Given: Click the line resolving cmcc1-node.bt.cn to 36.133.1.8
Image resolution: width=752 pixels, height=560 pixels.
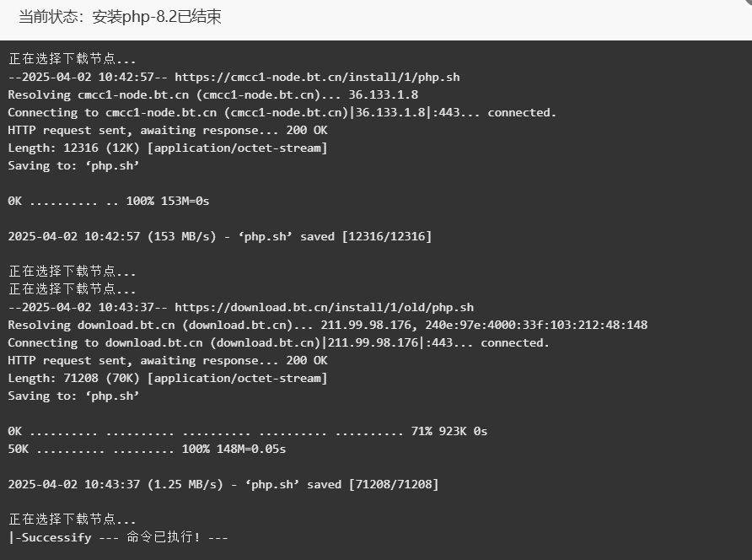Looking at the screenshot, I should [x=213, y=94].
